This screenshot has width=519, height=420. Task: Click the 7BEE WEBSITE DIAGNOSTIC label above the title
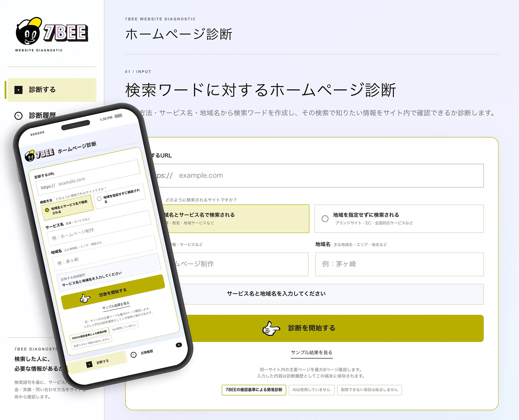click(x=160, y=19)
